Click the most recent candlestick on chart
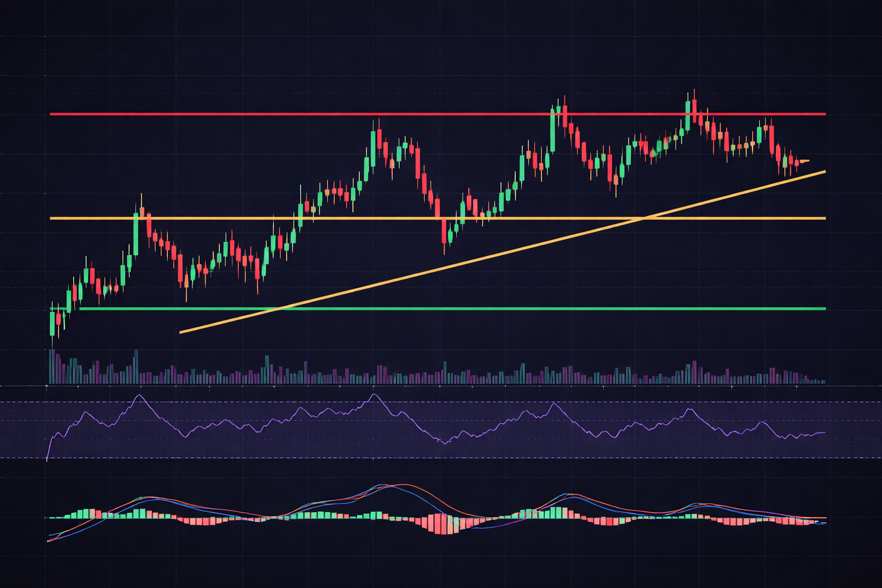The width and height of the screenshot is (882, 588). tap(804, 161)
